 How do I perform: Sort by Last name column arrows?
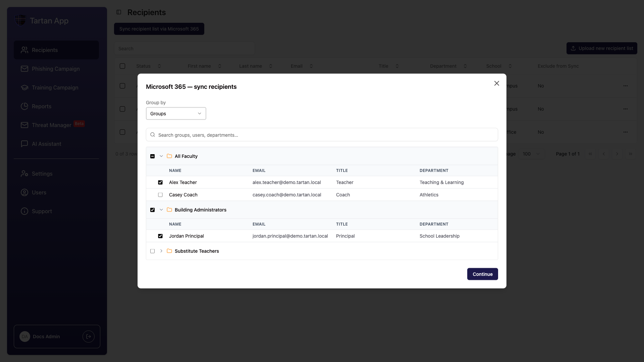pyautogui.click(x=271, y=66)
